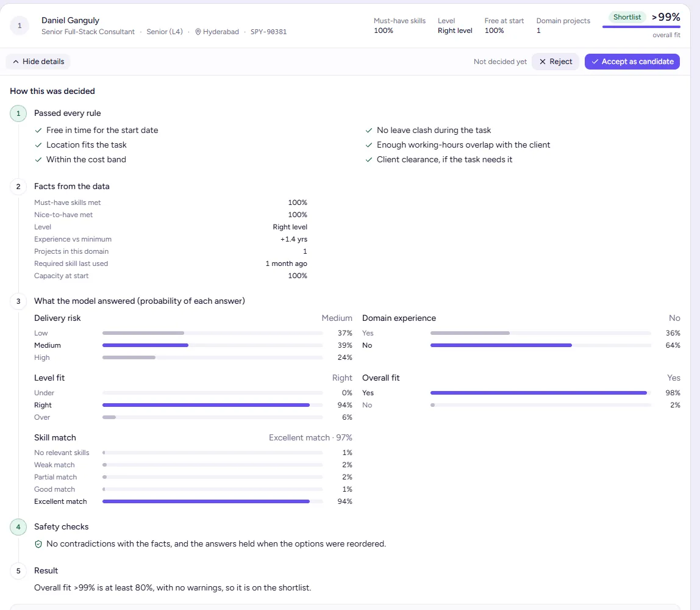
Task: Click step 1 circle Passed every rule
Action: pos(18,113)
